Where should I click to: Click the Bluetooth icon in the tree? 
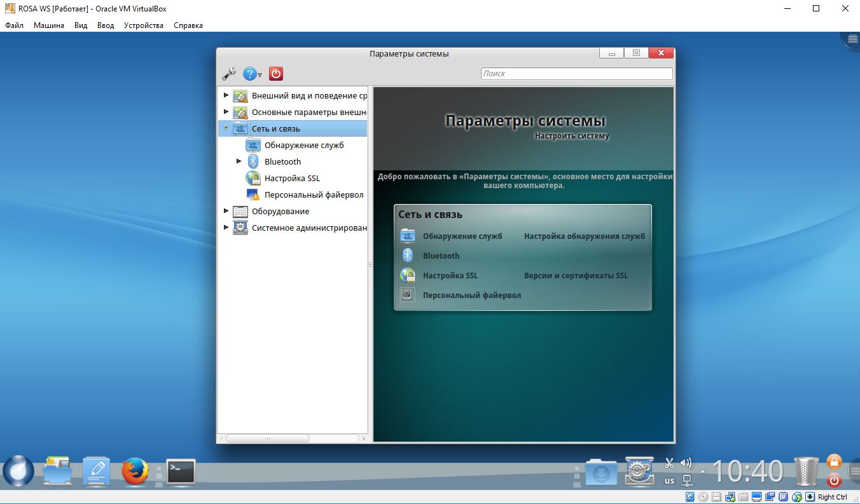pos(253,161)
